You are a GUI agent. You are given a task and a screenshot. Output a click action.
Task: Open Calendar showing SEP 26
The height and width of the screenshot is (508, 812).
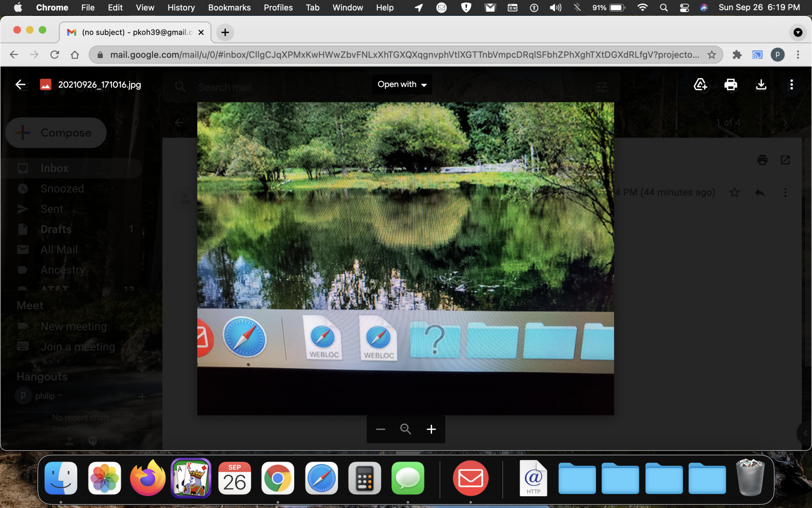(x=235, y=478)
